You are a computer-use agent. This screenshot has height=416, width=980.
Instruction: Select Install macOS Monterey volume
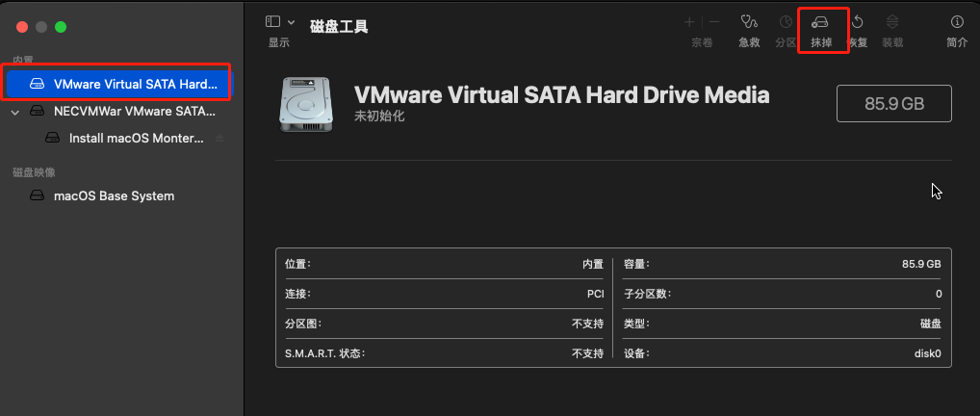[137, 139]
